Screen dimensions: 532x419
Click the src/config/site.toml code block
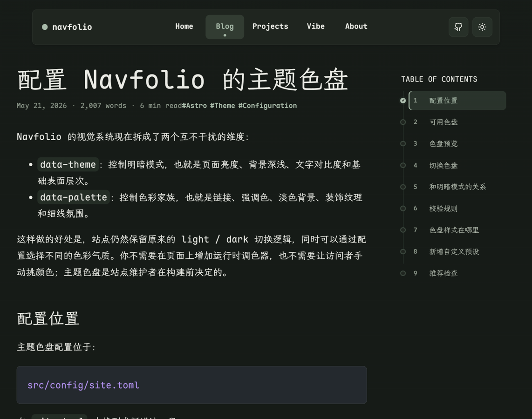(191, 385)
